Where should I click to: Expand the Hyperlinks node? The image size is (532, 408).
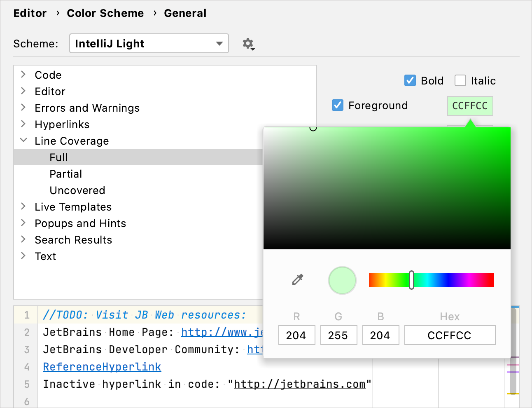tap(23, 124)
